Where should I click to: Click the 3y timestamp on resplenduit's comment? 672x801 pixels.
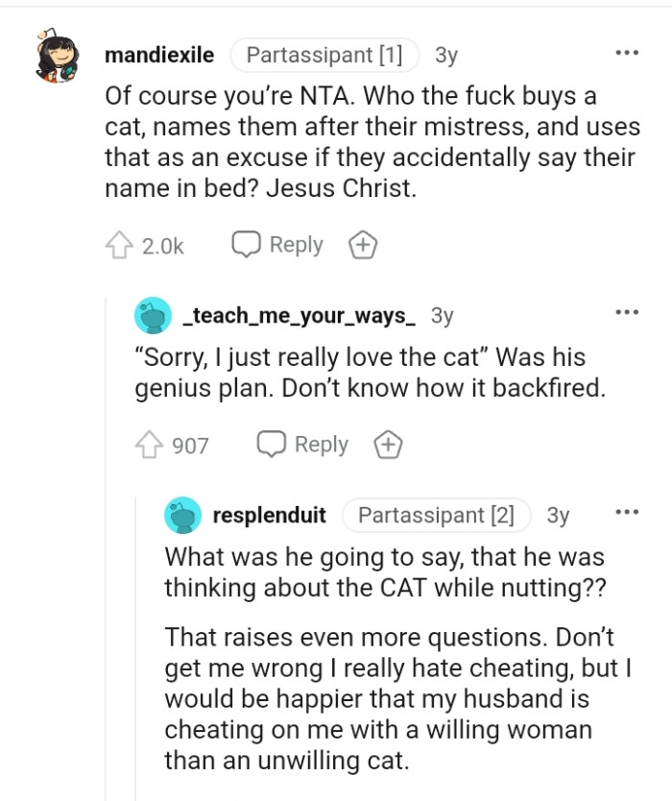point(558,515)
